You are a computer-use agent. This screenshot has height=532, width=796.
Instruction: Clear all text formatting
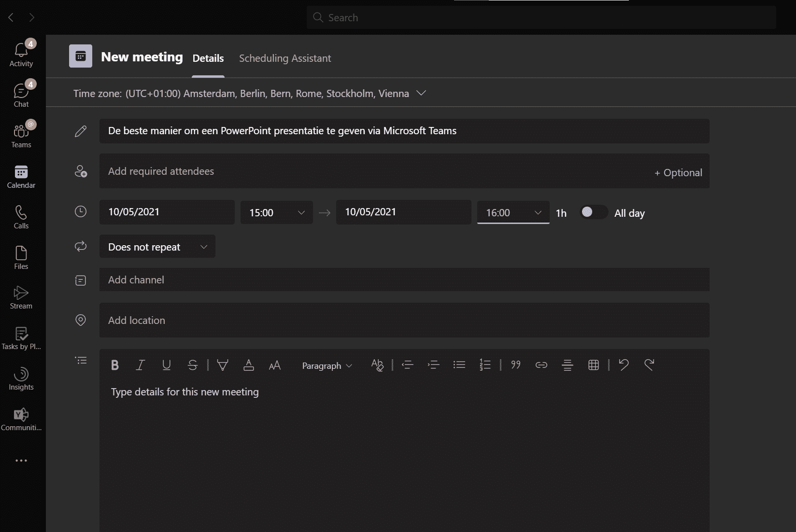tap(377, 365)
